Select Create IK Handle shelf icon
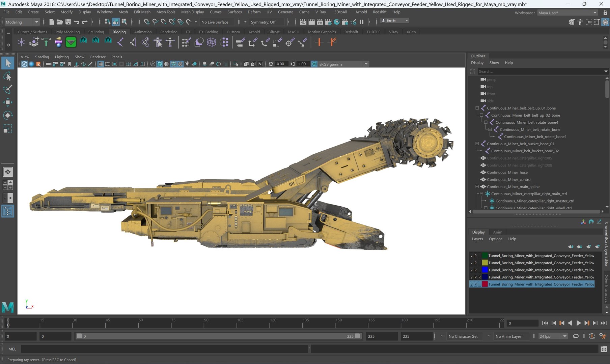This screenshot has width=610, height=364. click(133, 42)
